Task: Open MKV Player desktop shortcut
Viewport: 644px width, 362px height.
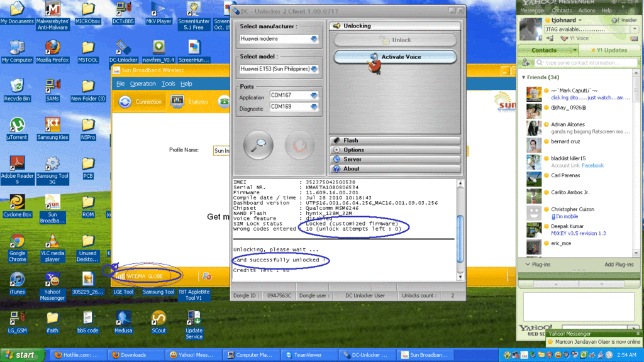Action: (x=158, y=13)
